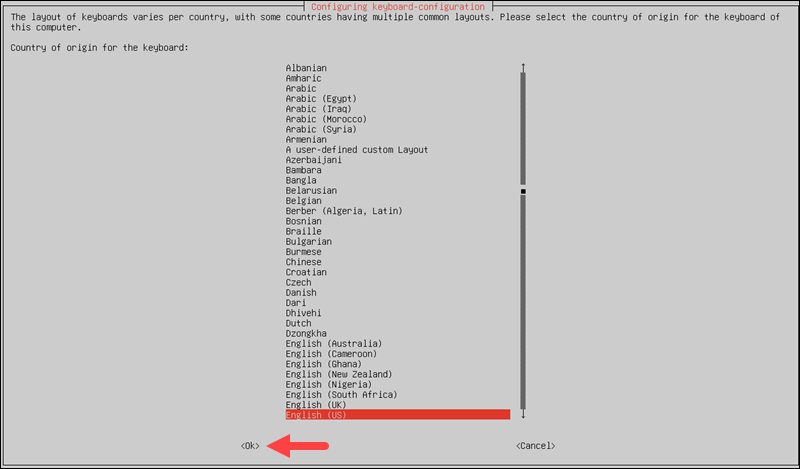800x469 pixels.
Task: Select Armenian keyboard origin
Action: click(x=306, y=139)
